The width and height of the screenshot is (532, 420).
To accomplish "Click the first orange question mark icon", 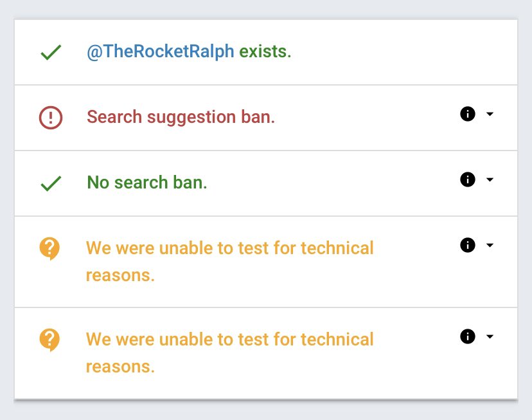I will pos(49,248).
